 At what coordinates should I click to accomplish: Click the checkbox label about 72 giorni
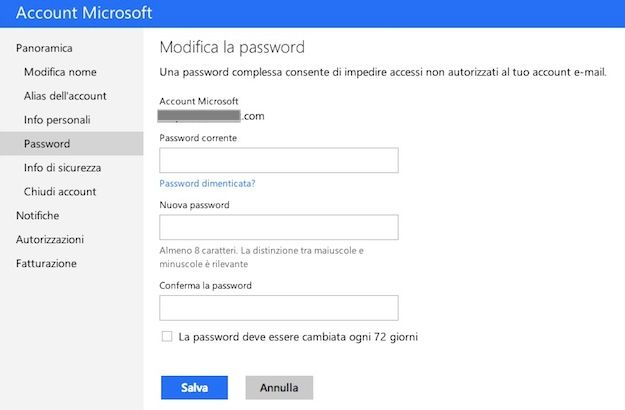click(x=298, y=337)
